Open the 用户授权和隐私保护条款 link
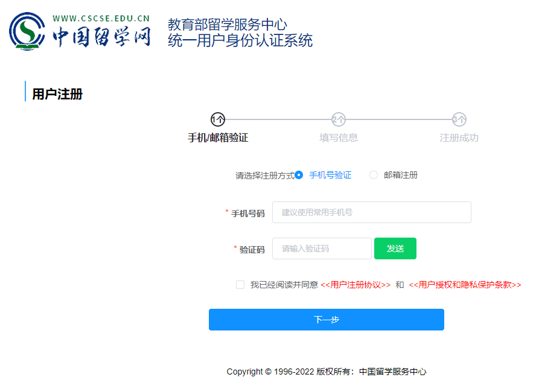 point(467,284)
